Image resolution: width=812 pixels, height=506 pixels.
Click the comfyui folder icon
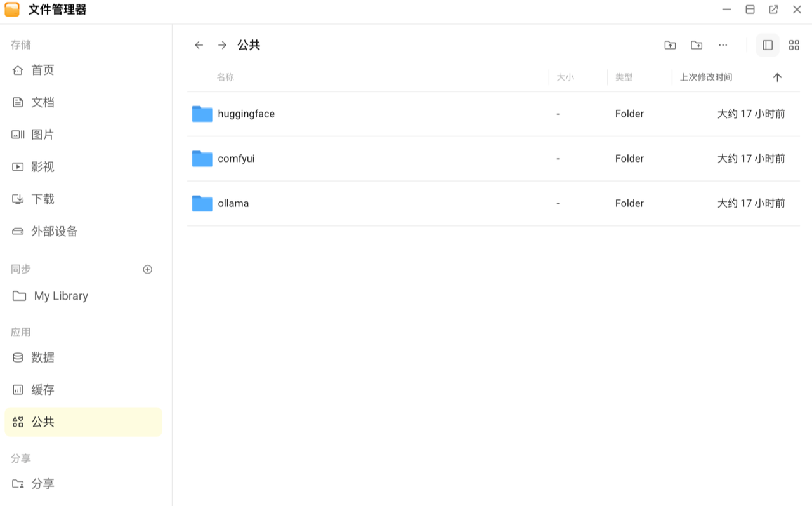[202, 159]
